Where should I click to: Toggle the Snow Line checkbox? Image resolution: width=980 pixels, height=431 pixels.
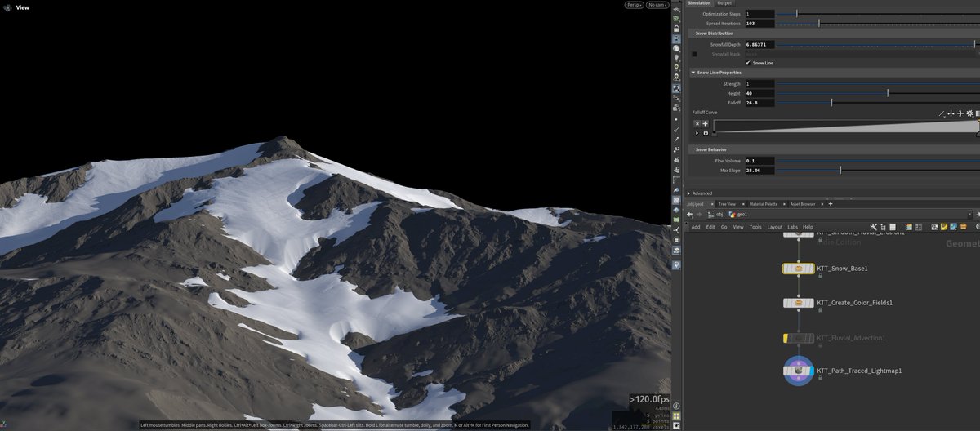[748, 63]
